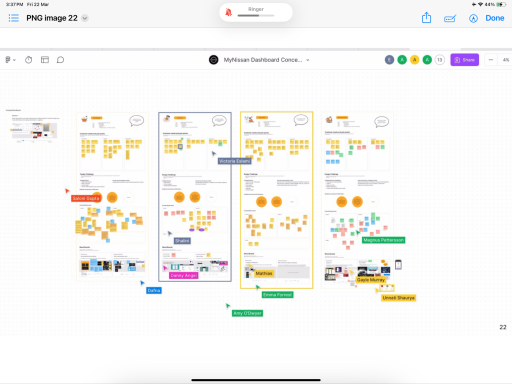This screenshot has width=512, height=384.
Task: Select the yellow-outlined third board frame
Action: (276, 200)
